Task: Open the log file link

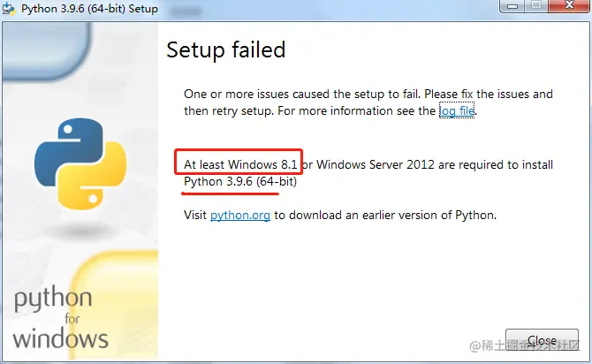Action: pos(457,110)
